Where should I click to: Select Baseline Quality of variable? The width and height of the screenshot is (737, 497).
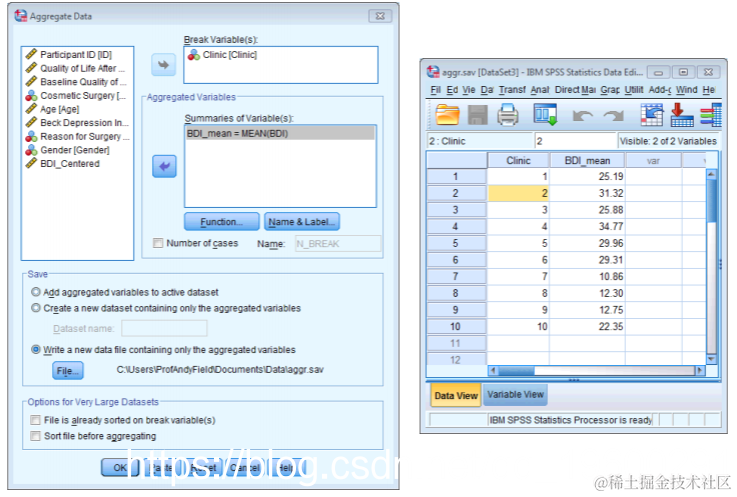tap(78, 82)
